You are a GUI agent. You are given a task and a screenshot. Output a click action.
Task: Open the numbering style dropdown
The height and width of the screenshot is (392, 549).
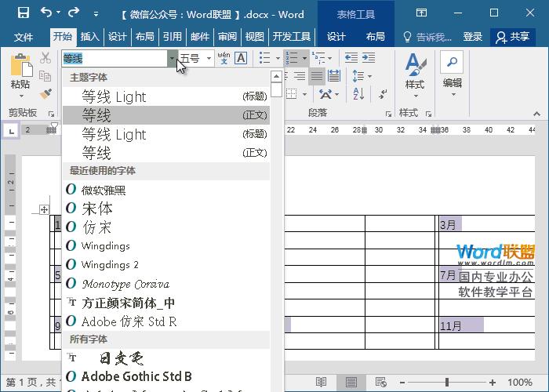304,58
